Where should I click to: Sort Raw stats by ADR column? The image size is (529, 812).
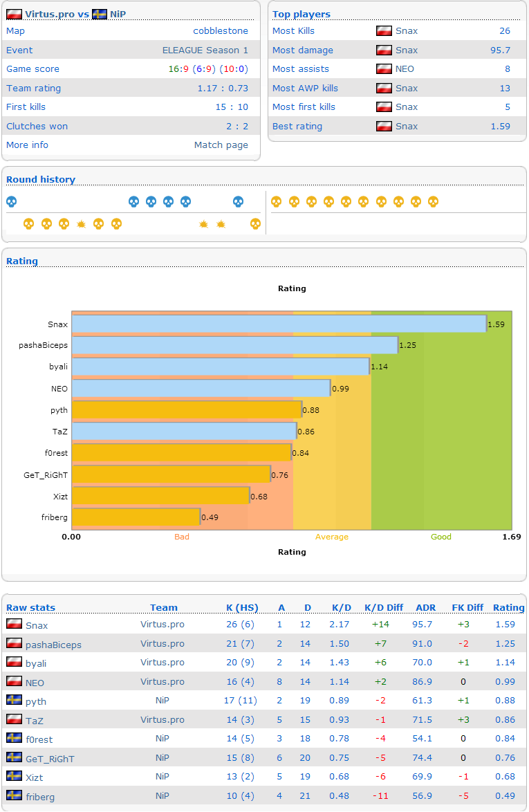425,607
